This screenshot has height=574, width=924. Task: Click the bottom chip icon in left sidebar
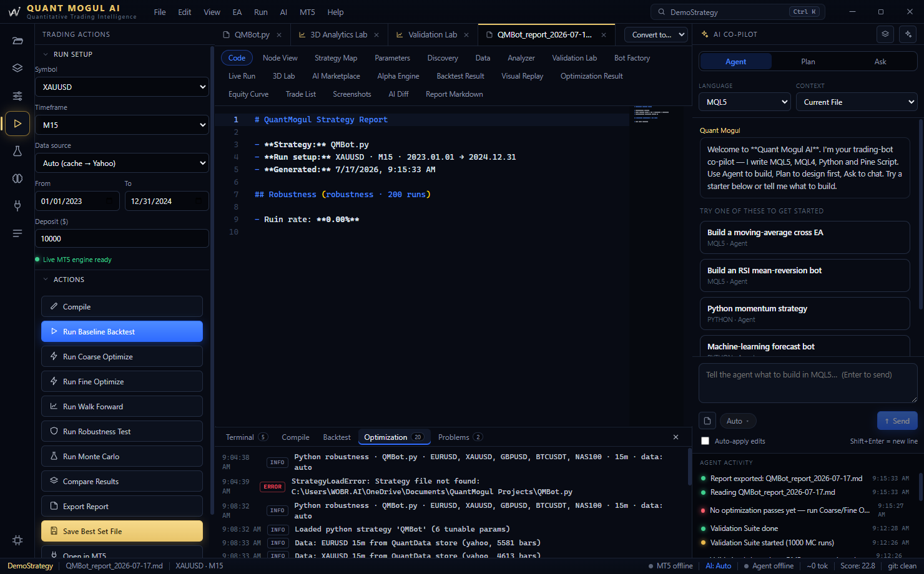(17, 540)
